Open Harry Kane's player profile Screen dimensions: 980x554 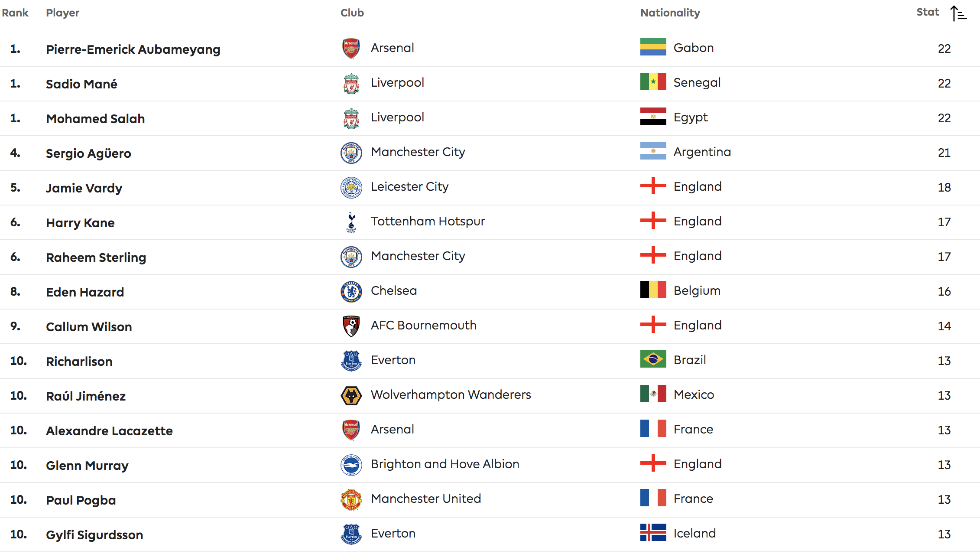(x=80, y=223)
